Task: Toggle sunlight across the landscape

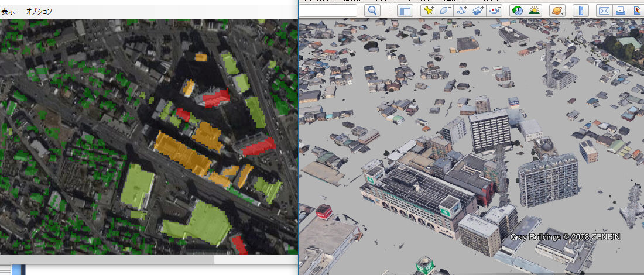Action: (x=533, y=11)
